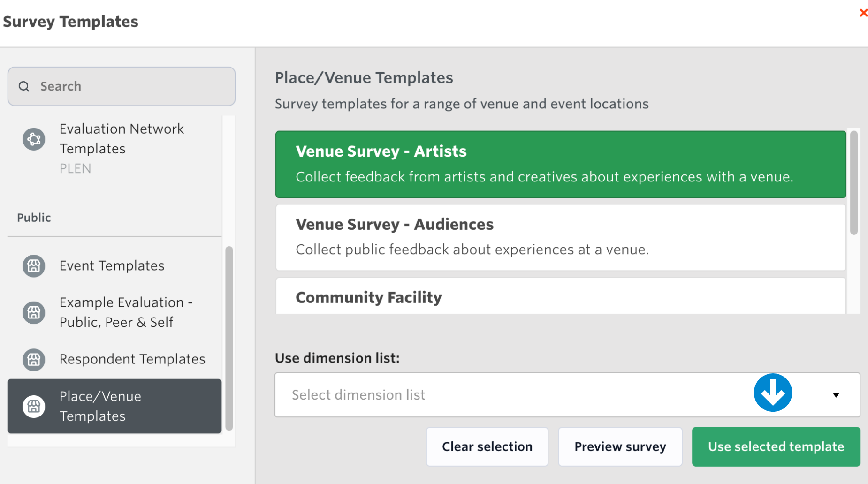Open Event Templates category
The image size is (868, 484).
[x=112, y=266]
